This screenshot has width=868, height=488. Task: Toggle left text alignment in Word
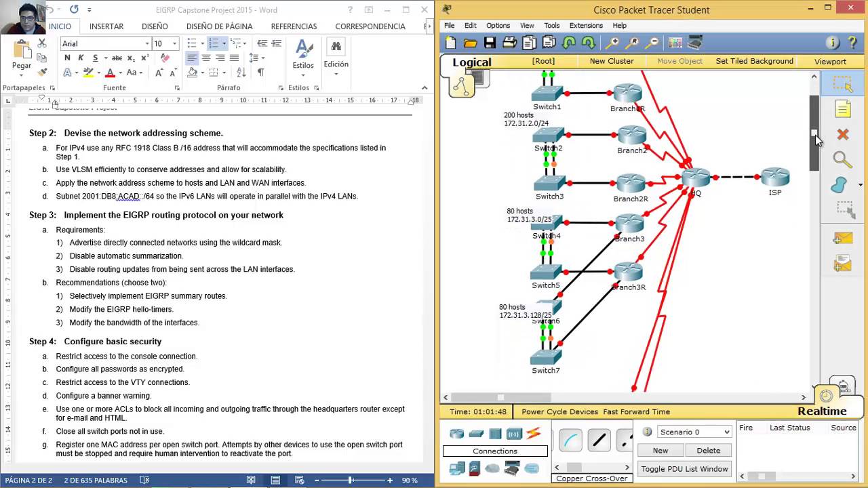[192, 58]
